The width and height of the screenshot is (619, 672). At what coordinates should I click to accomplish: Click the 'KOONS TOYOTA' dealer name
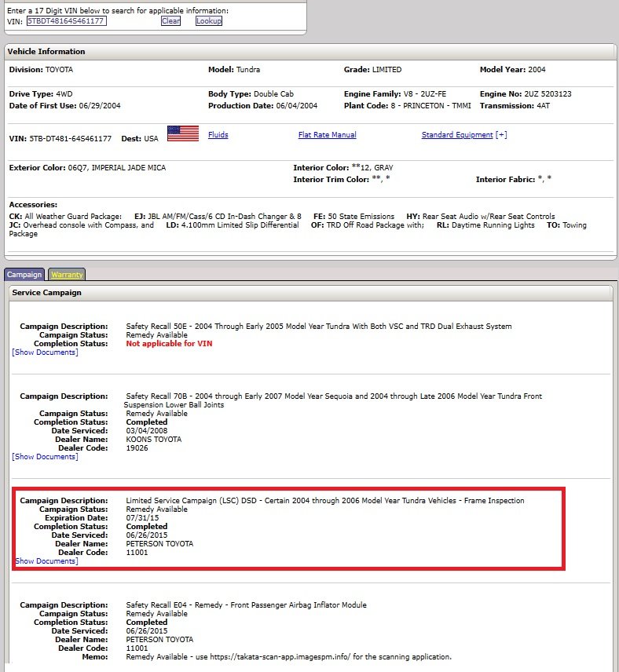coord(153,440)
